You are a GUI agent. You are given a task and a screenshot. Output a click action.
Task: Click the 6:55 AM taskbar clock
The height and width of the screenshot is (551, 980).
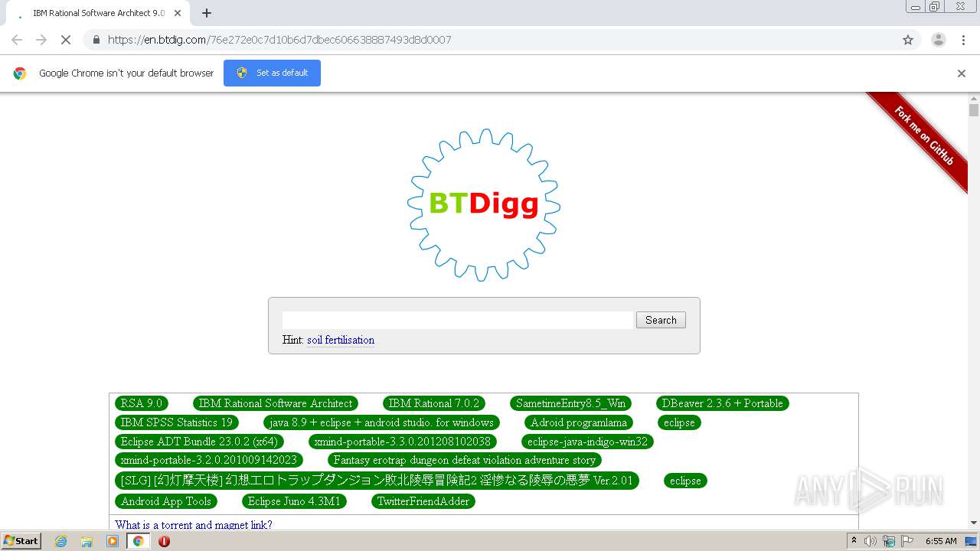tap(941, 541)
